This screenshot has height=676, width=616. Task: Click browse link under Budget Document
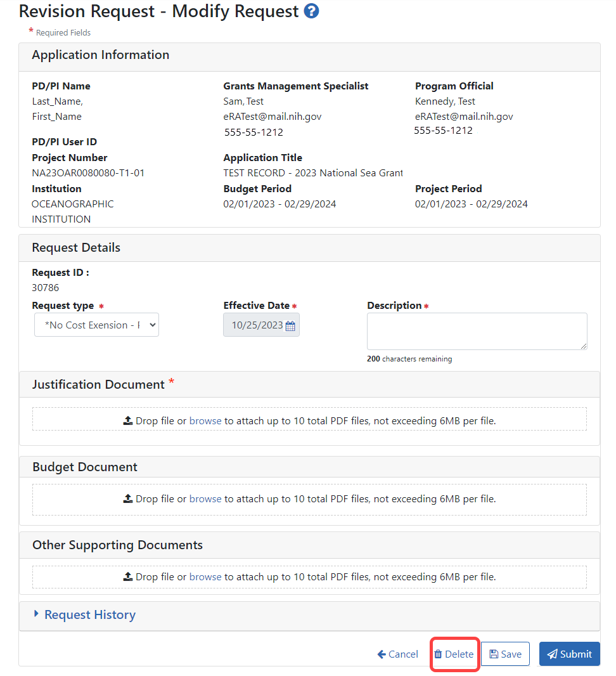click(205, 499)
